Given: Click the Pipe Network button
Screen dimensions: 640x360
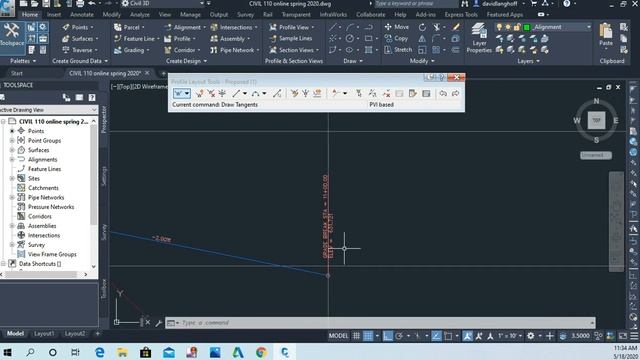Looking at the screenshot, I should coord(235,50).
